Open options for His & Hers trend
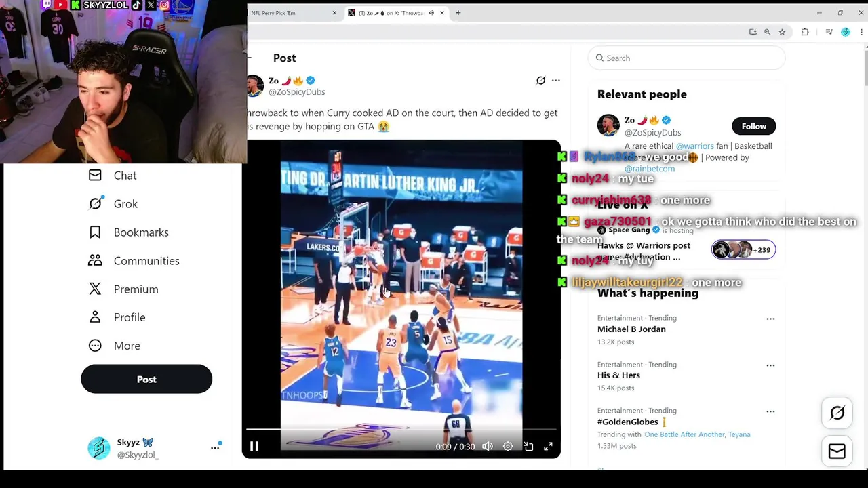The image size is (868, 488). pyautogui.click(x=770, y=365)
